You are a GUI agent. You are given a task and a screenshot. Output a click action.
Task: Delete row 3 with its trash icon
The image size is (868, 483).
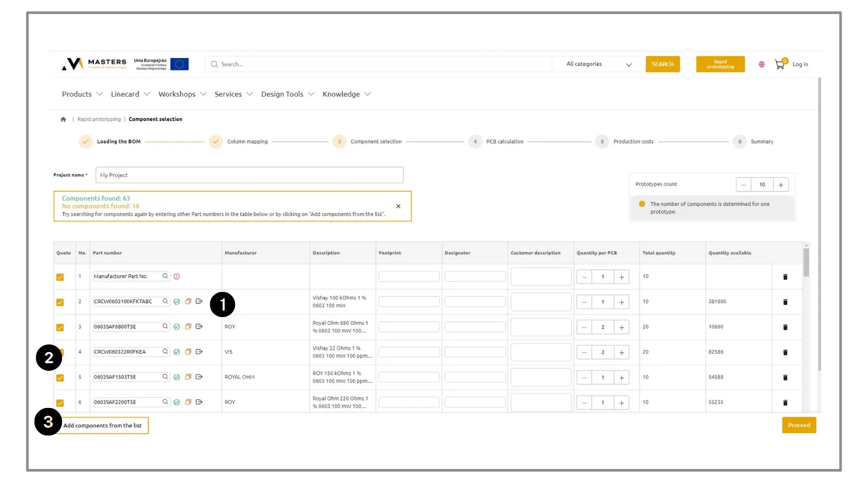tap(785, 327)
